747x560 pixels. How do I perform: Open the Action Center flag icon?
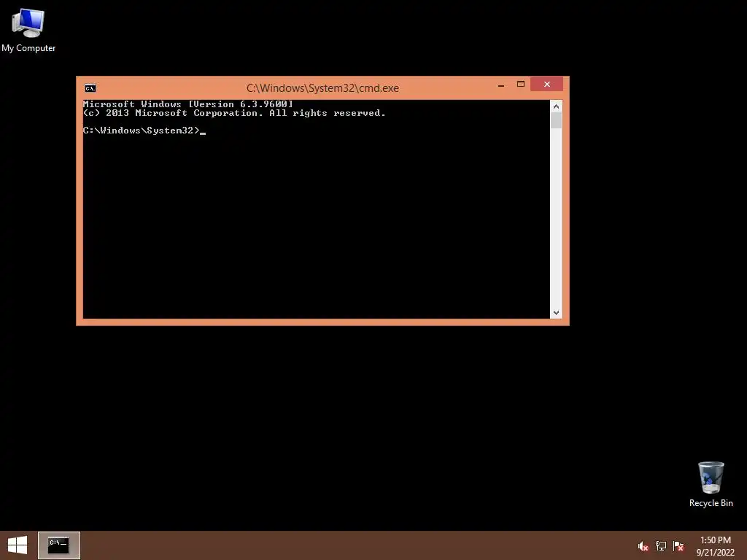coord(678,546)
